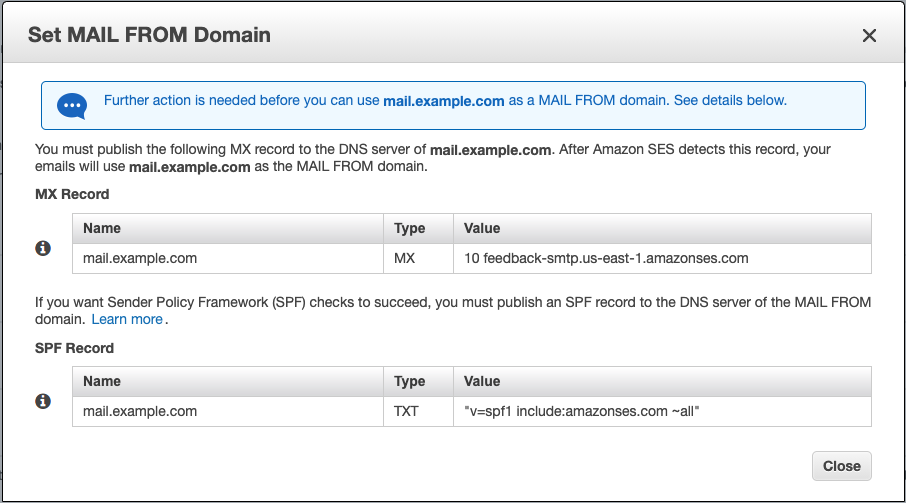Click Name column header in MX Record table
The height and width of the screenshot is (503, 906).
pos(102,228)
